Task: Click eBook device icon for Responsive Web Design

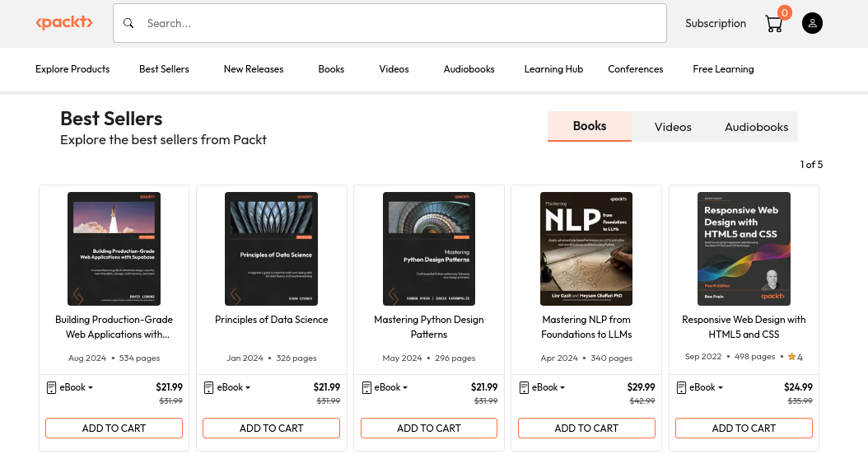Action: pyautogui.click(x=681, y=387)
